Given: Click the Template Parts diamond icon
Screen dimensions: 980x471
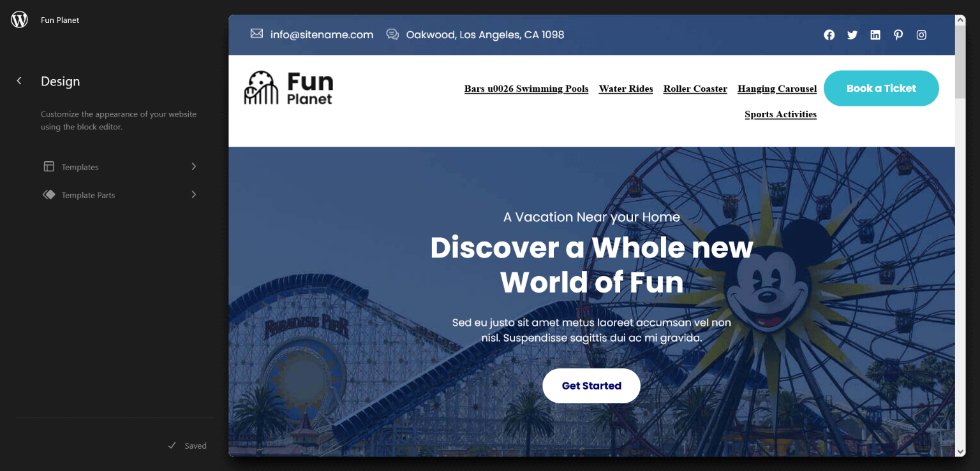Looking at the screenshot, I should (49, 194).
